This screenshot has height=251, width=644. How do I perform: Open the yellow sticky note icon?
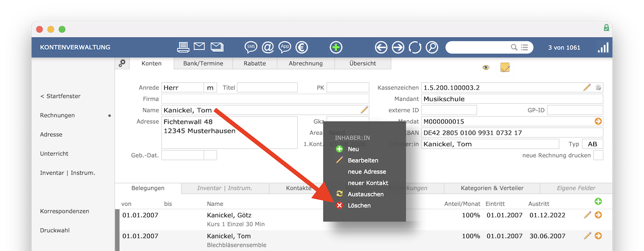[x=505, y=67]
